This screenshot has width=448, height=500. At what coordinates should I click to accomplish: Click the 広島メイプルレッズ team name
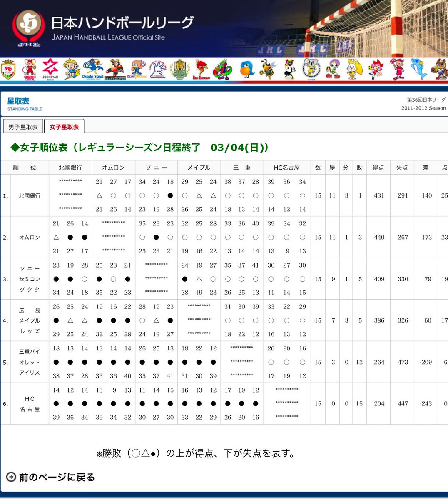30,320
